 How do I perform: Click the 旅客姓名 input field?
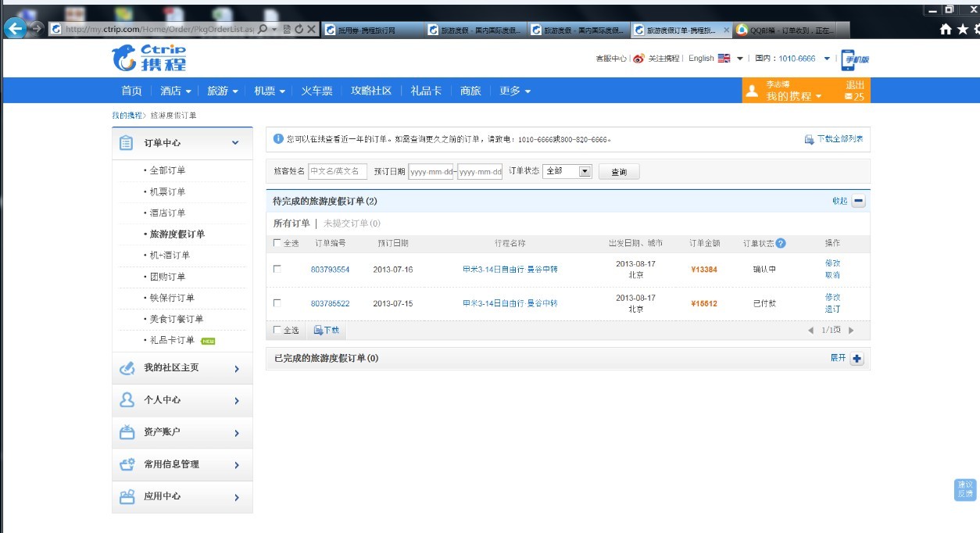(336, 170)
